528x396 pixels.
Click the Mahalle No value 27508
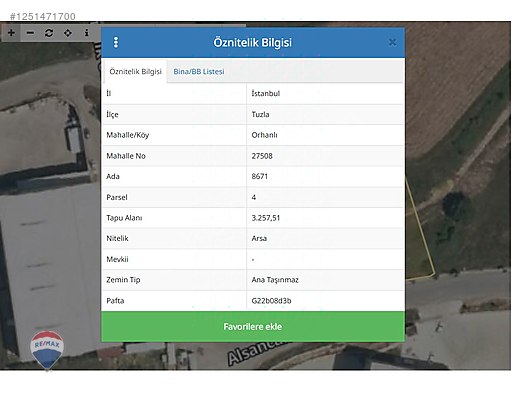tap(262, 156)
